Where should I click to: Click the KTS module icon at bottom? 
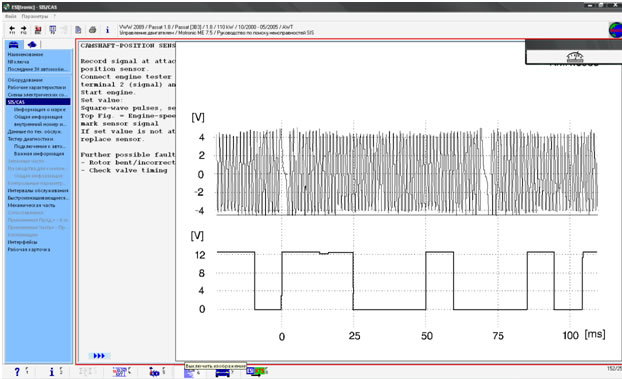click(255, 371)
